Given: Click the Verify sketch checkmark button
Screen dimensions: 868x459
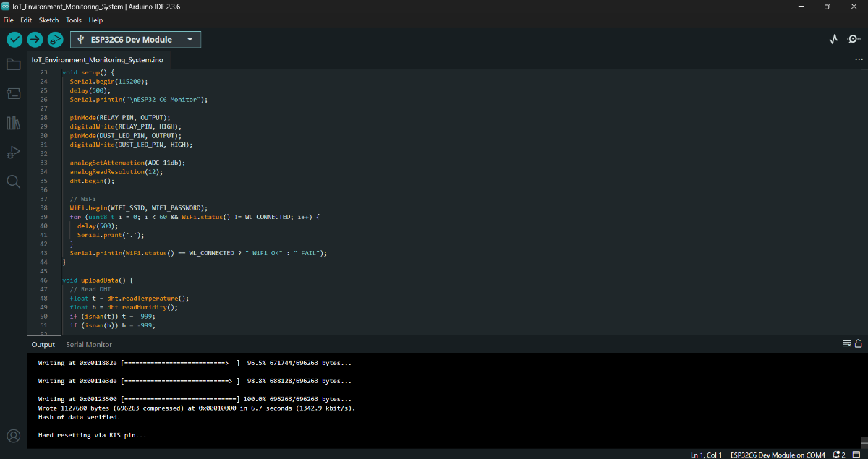Looking at the screenshot, I should click(14, 39).
